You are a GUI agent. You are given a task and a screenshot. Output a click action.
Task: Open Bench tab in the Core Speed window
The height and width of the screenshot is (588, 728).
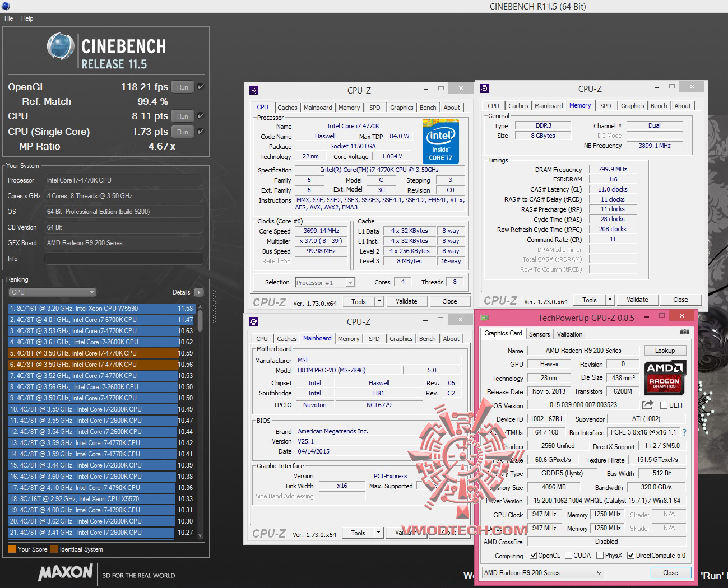[428, 108]
